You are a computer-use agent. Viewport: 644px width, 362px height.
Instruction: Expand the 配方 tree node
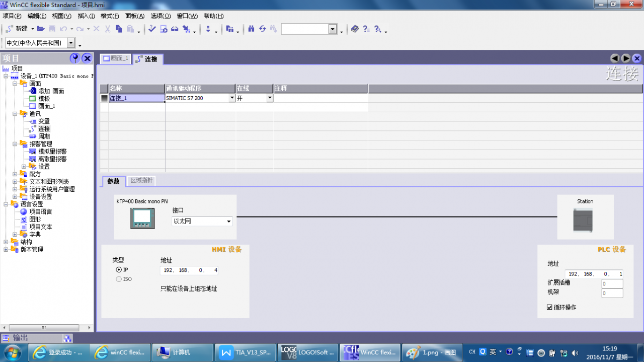(x=15, y=174)
